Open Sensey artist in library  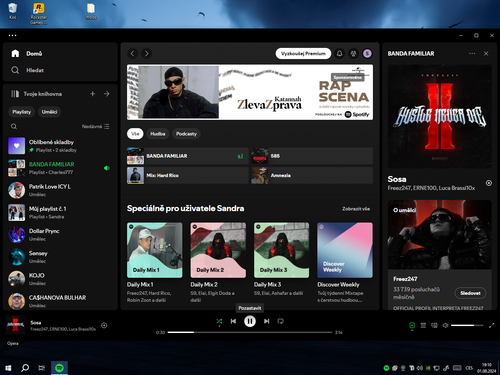click(x=60, y=257)
